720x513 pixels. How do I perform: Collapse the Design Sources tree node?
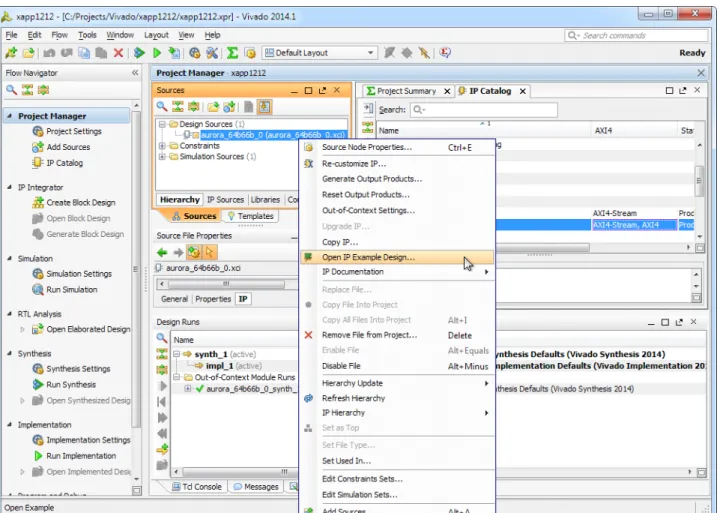coord(162,124)
